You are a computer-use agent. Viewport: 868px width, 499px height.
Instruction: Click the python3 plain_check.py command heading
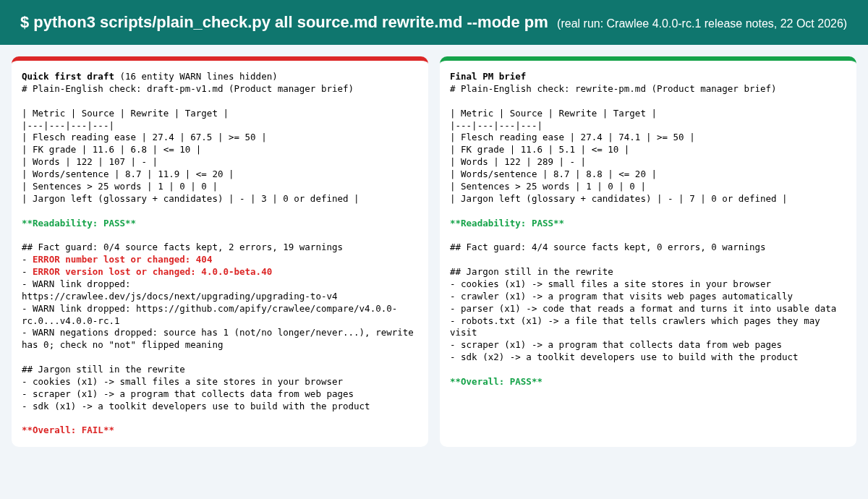[x=284, y=22]
